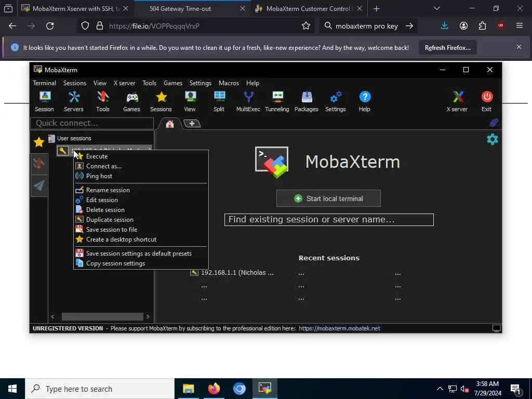Viewport: 532px width, 399px height.
Task: Open the Firefox downloads icon
Action: pos(445,26)
